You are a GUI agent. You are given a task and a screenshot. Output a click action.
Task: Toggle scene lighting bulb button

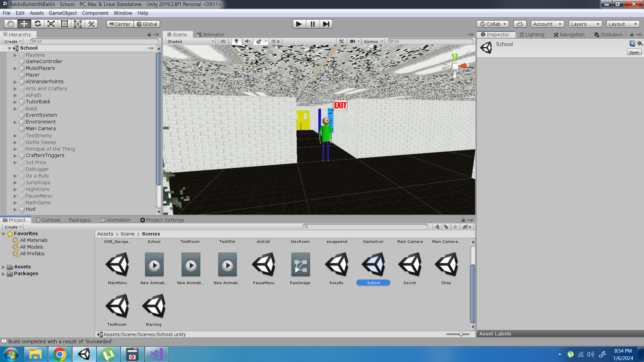pos(236,42)
